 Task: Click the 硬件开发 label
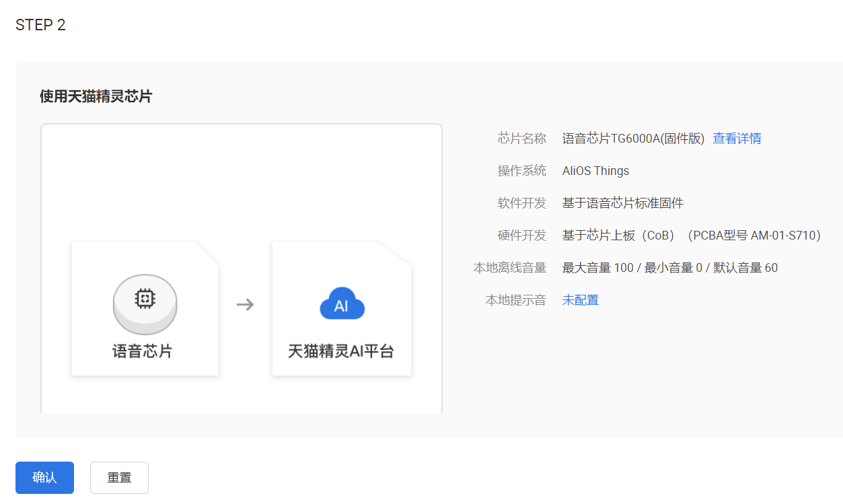(x=522, y=236)
